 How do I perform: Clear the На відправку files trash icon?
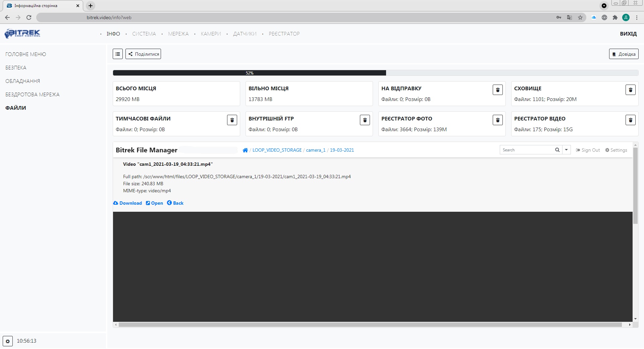(497, 90)
